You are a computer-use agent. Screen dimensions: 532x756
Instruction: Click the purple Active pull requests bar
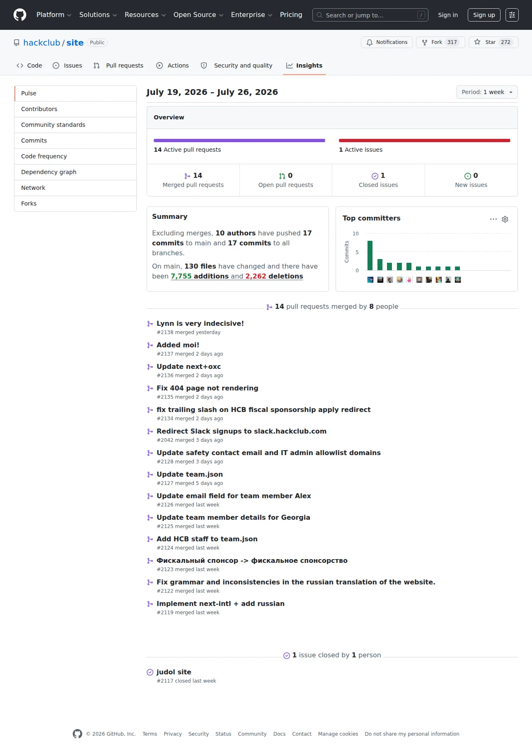[x=239, y=141]
